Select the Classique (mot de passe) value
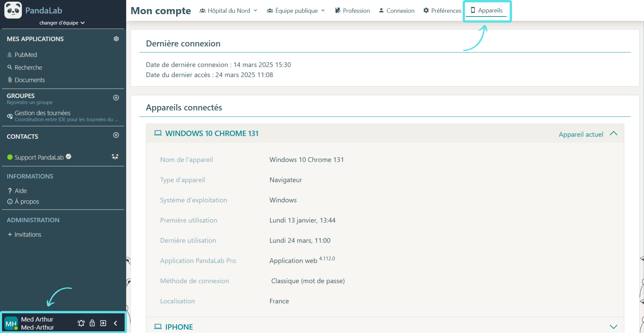644x333 pixels. pyautogui.click(x=308, y=281)
